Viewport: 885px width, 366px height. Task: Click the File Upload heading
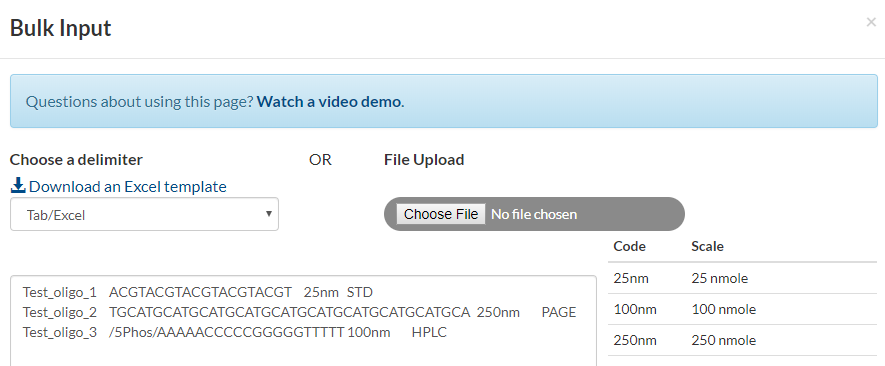pyautogui.click(x=424, y=160)
